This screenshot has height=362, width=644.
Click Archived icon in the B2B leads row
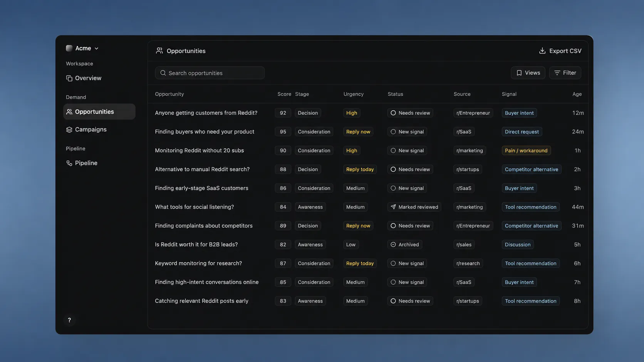393,245
